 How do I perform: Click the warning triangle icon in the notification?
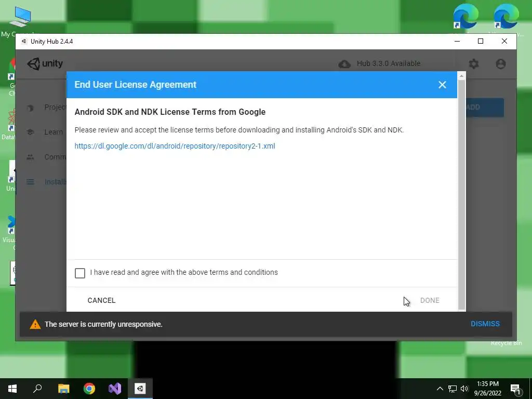point(35,324)
